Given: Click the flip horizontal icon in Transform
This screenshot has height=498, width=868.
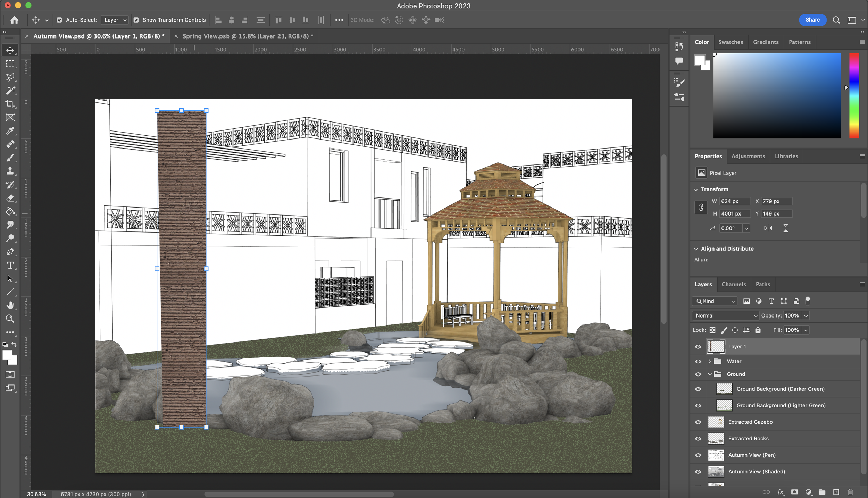Looking at the screenshot, I should (768, 228).
